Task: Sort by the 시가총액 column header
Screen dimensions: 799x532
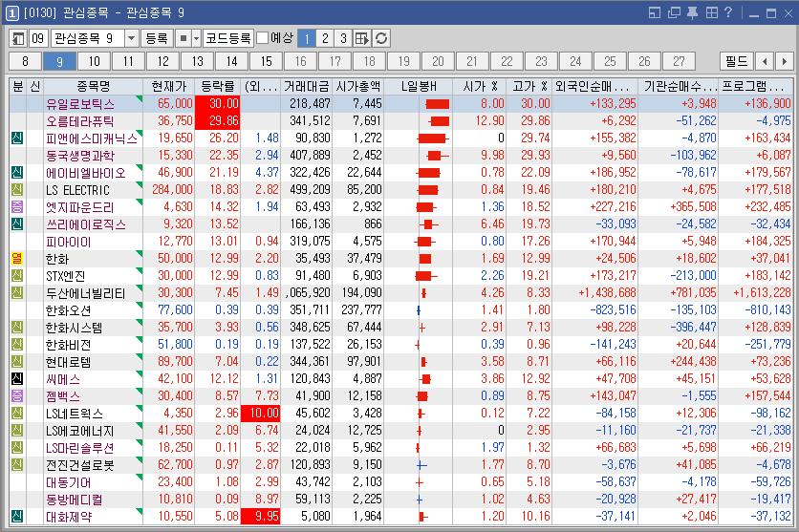Action: [357, 86]
